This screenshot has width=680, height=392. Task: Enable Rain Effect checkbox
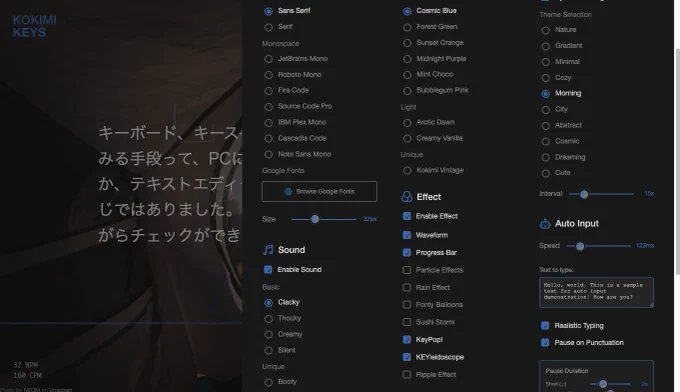pos(406,287)
